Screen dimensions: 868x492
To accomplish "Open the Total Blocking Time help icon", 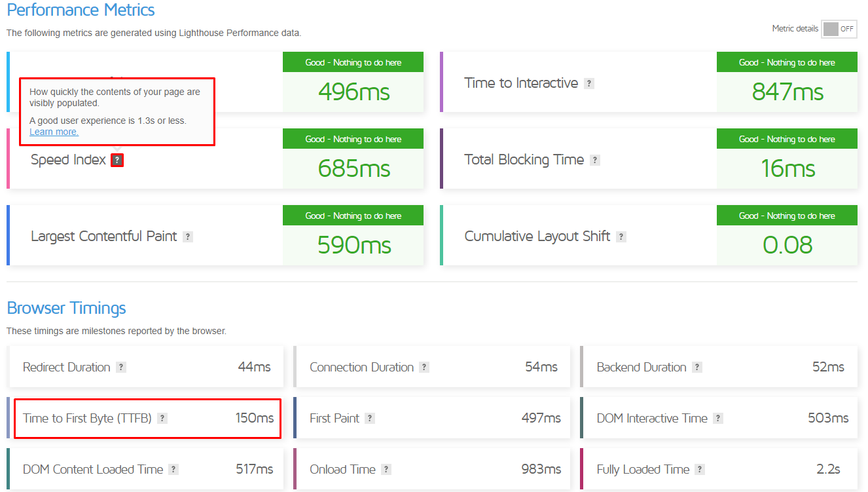I will [595, 160].
